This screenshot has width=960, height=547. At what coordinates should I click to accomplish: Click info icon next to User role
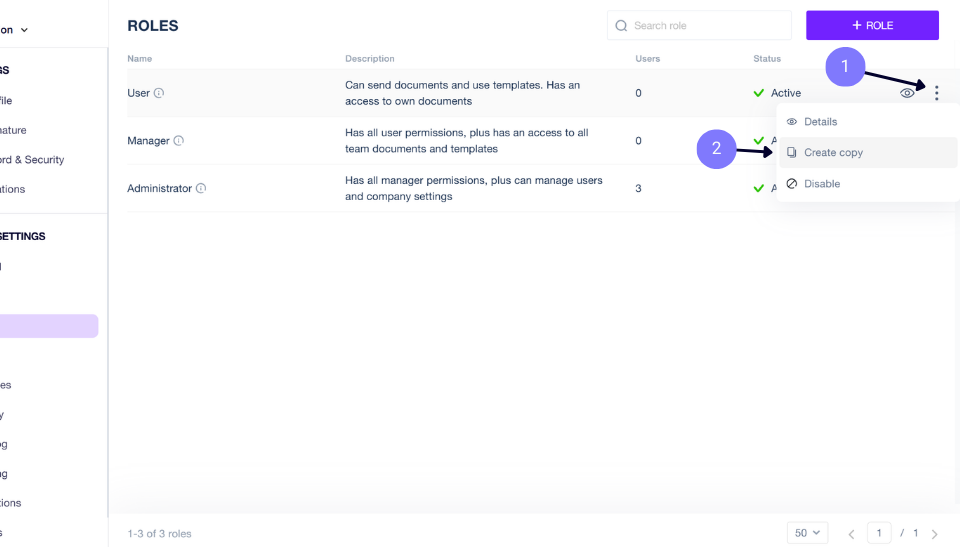[159, 93]
